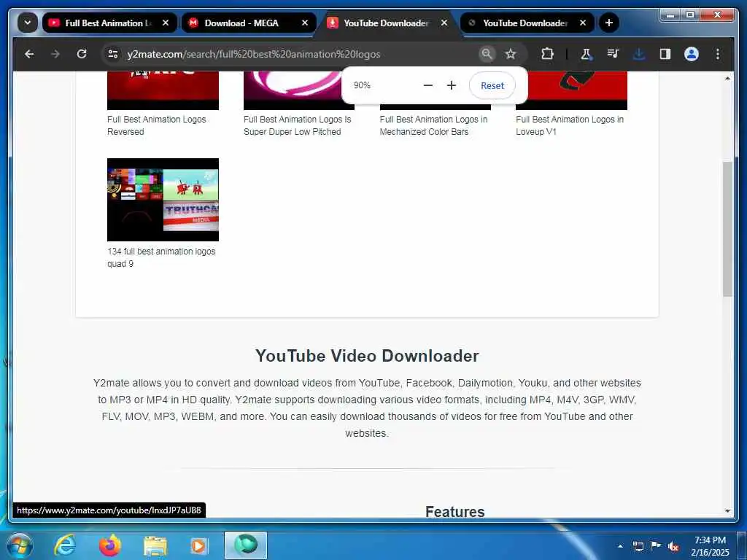
Task: Select the active YouTube Downloader tab
Action: (387, 23)
